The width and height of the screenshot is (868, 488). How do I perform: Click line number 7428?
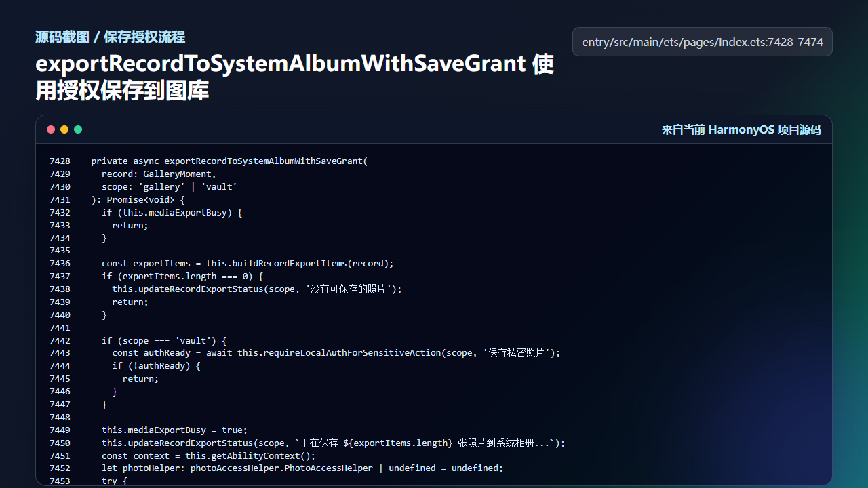click(x=60, y=161)
